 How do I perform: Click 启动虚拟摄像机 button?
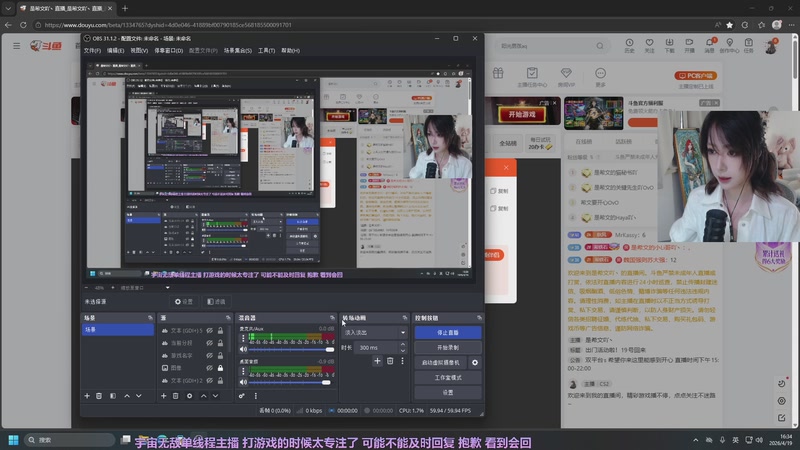coord(441,363)
